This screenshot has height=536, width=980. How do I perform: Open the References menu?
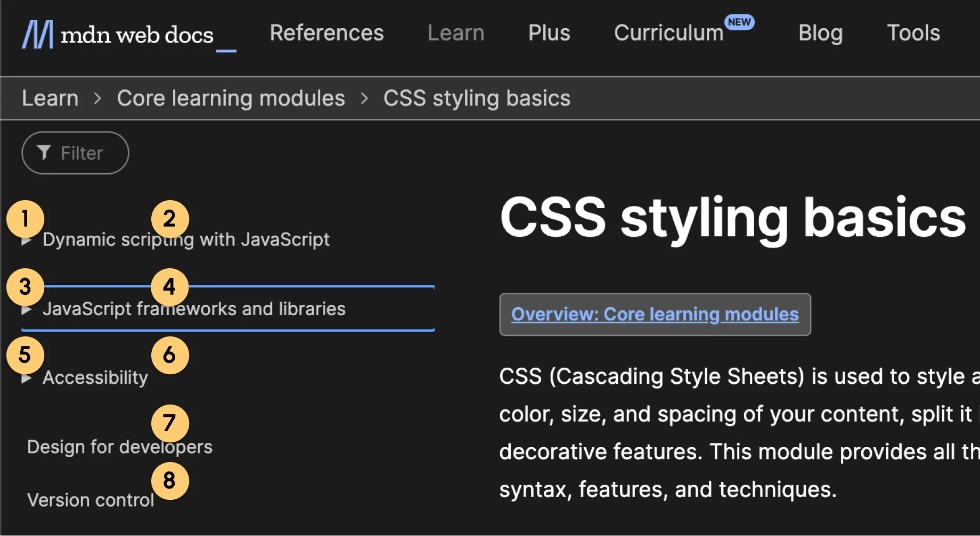pos(326,33)
